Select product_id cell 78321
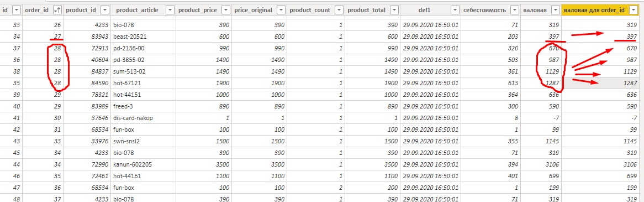The height and width of the screenshot is (202, 644). 87,94
